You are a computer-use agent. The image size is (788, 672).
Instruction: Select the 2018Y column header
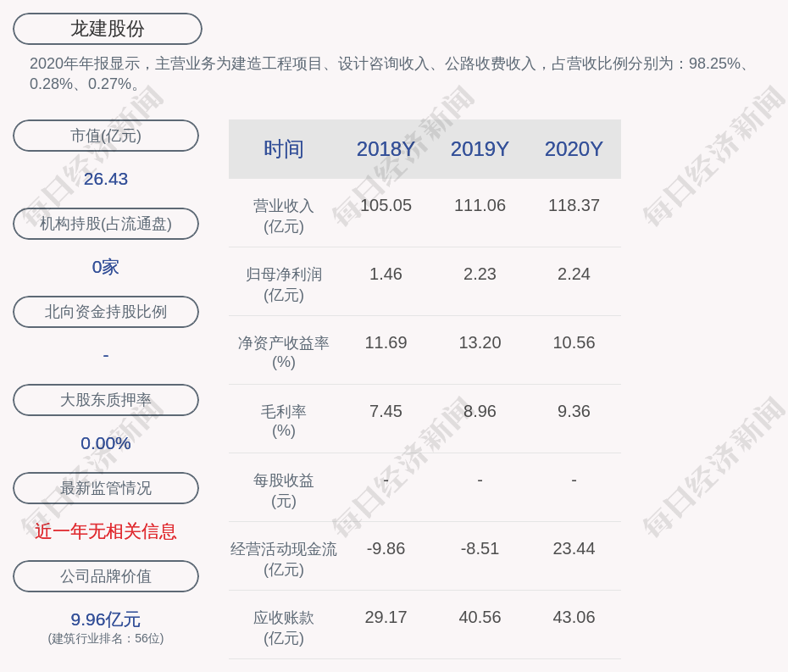[x=386, y=149]
